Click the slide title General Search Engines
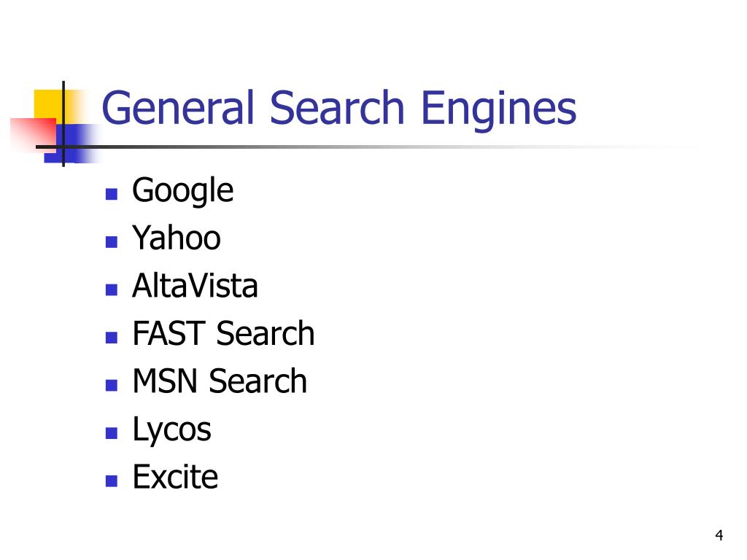The image size is (747, 560). pos(338,109)
